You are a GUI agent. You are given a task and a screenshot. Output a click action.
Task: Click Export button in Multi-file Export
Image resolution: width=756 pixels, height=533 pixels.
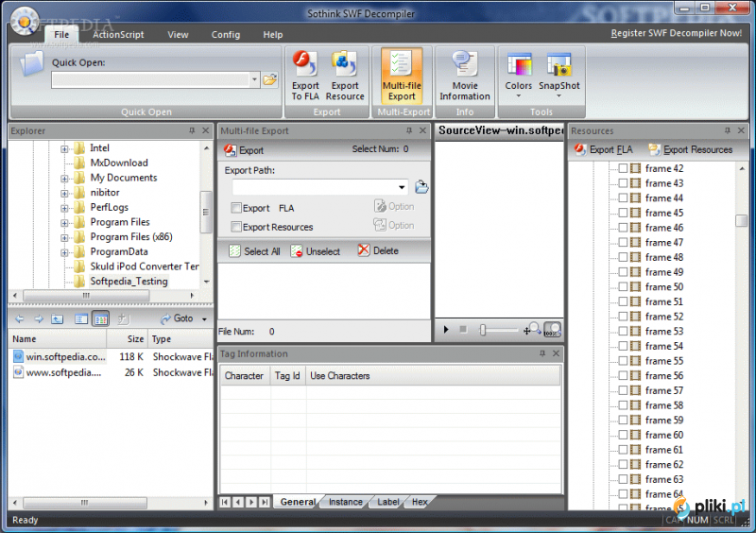point(244,150)
